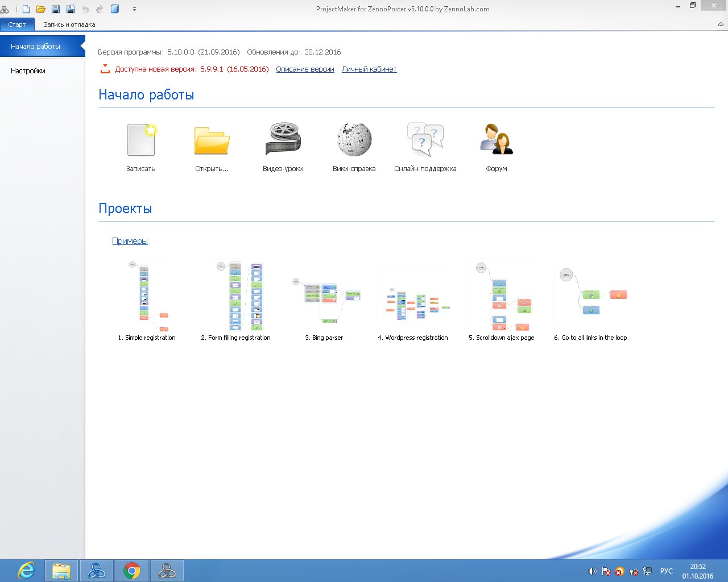This screenshot has width=728, height=582.
Task: Click the gray ProjectMaker taskbar icon
Action: (x=167, y=571)
